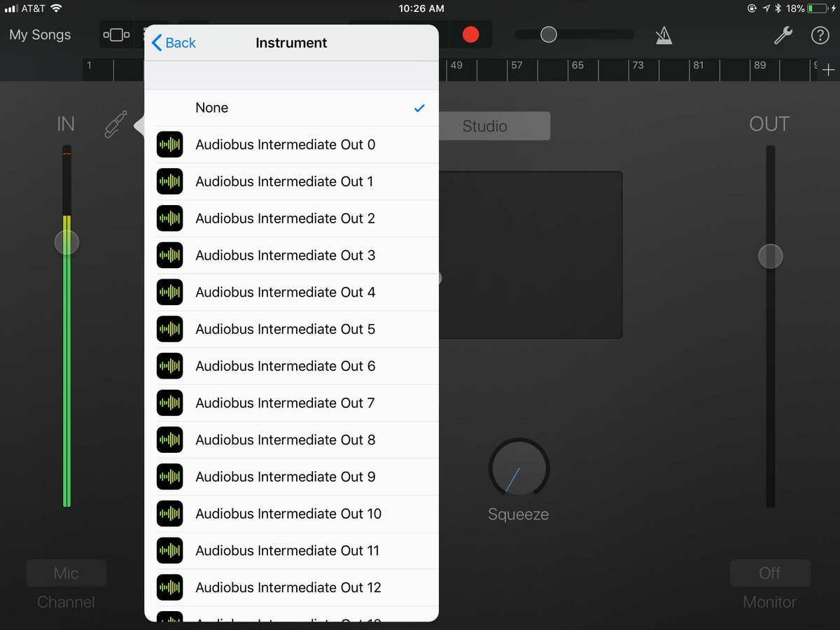Choose Audiobus Intermediate Out 8 text
This screenshot has height=630, width=840.
286,440
